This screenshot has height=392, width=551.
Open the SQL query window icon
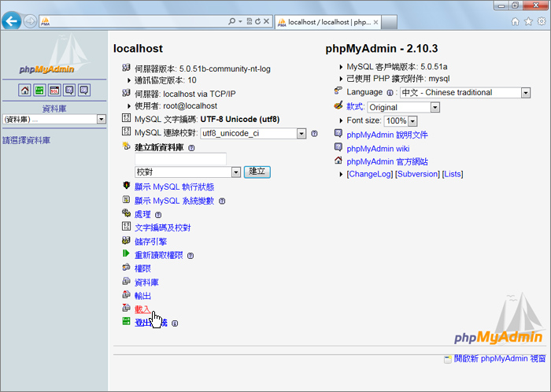(54, 91)
